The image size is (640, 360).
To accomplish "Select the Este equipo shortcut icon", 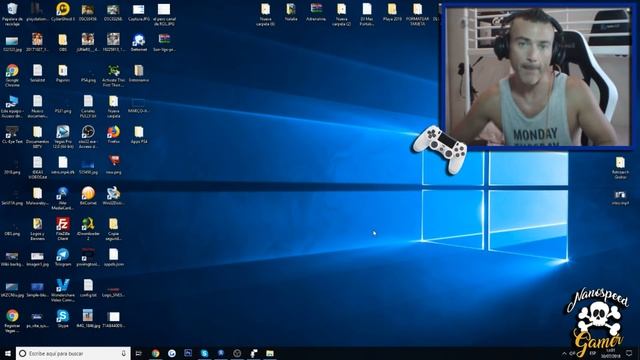I will point(12,106).
